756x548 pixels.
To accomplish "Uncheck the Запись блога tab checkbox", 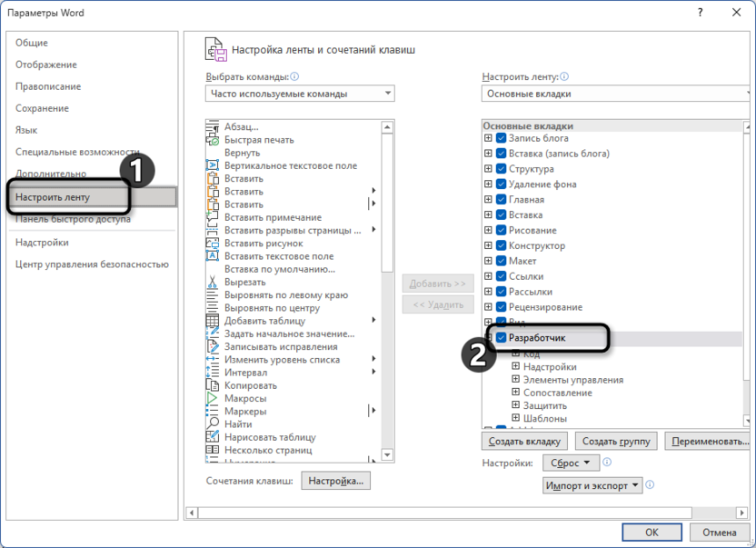I will [501, 138].
